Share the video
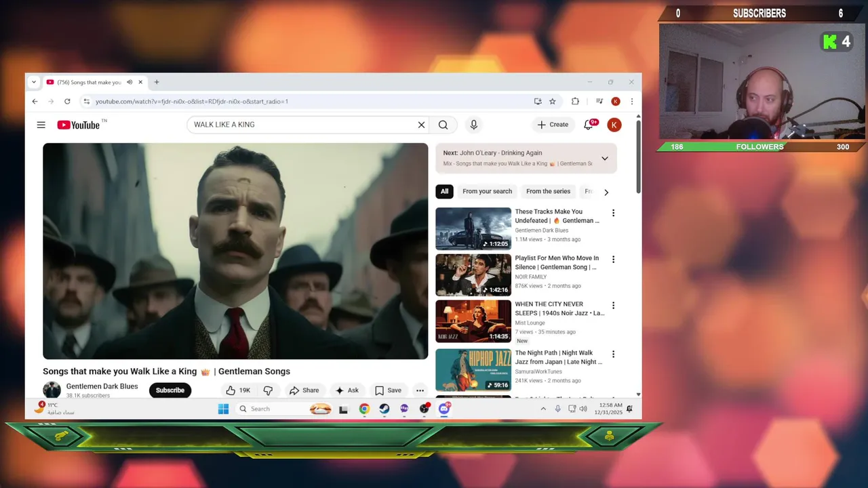Screen dimensions: 868x488 pos(304,390)
